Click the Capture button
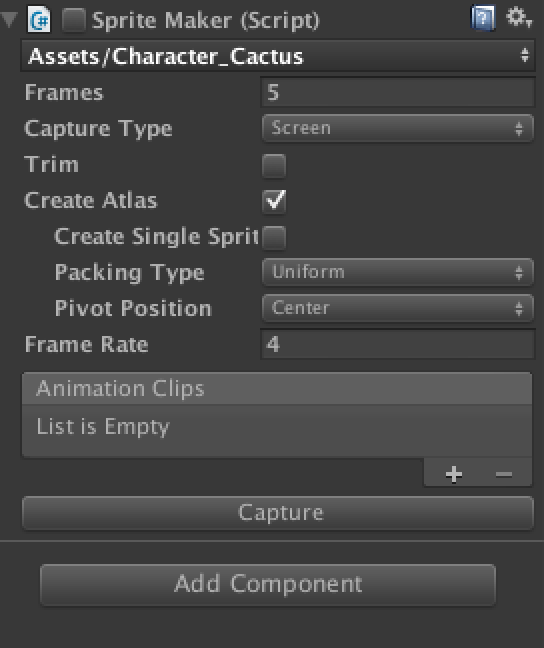This screenshot has width=544, height=648. (x=278, y=513)
